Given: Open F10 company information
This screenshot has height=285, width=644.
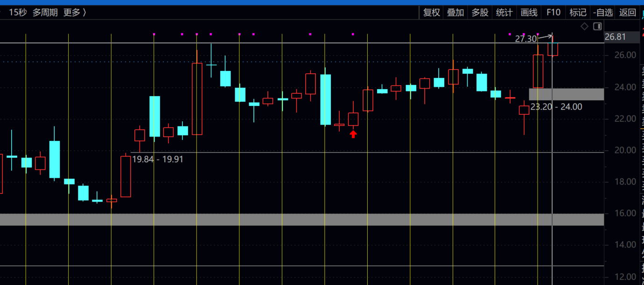Looking at the screenshot, I should (553, 13).
